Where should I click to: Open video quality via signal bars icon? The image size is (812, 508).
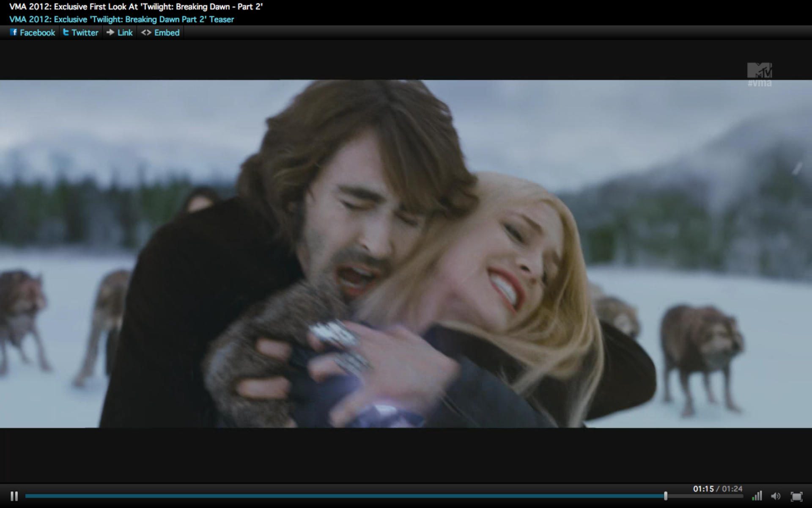coord(757,496)
